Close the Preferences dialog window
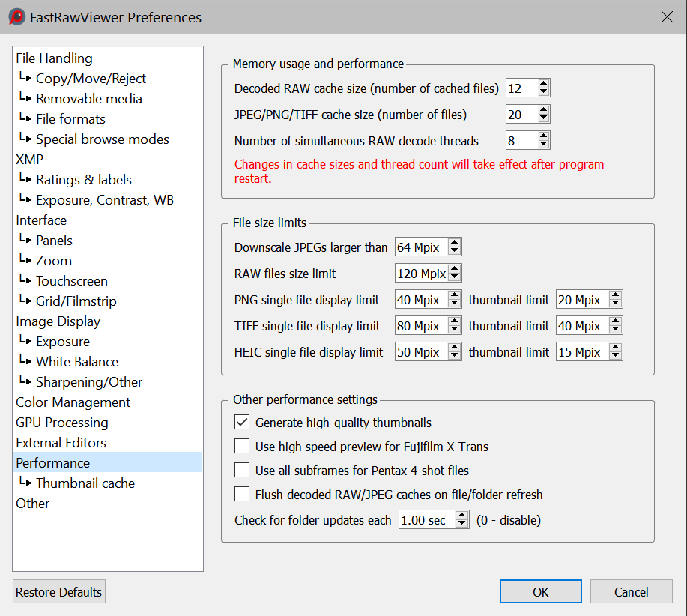 point(666,16)
